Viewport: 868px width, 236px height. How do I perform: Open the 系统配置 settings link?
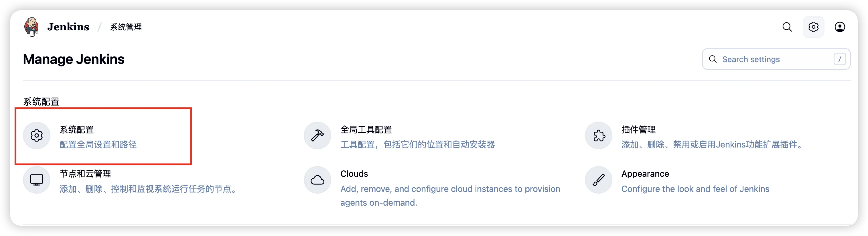(x=77, y=129)
